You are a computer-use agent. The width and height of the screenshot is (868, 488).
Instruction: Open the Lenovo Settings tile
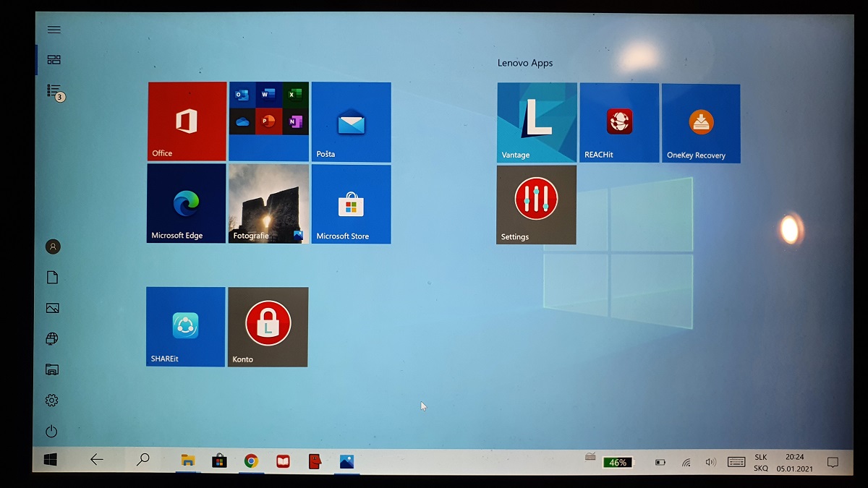(536, 205)
